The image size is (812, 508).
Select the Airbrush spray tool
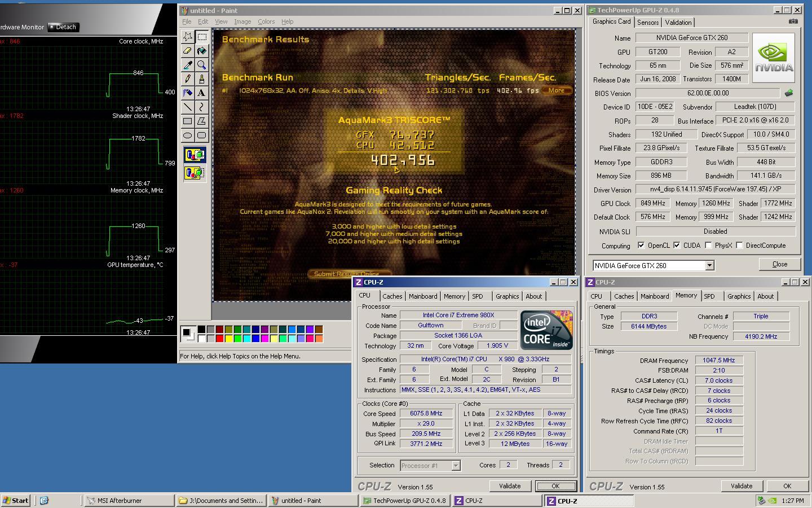pyautogui.click(x=188, y=93)
